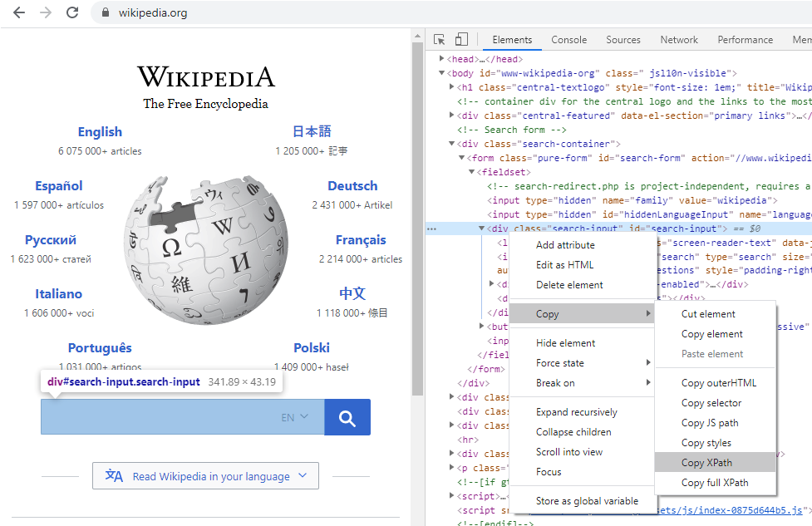Click the lock icon in address bar
Screen dimensions: 812x526
coord(105,13)
